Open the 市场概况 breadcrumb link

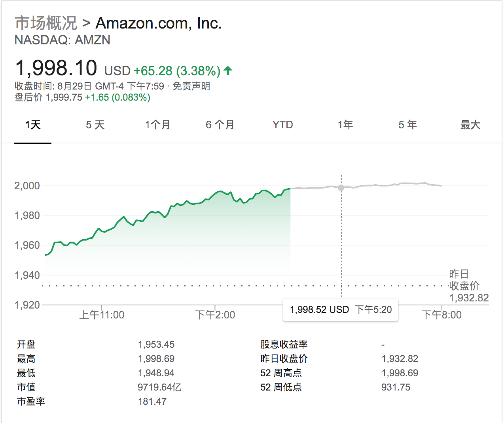coord(46,23)
